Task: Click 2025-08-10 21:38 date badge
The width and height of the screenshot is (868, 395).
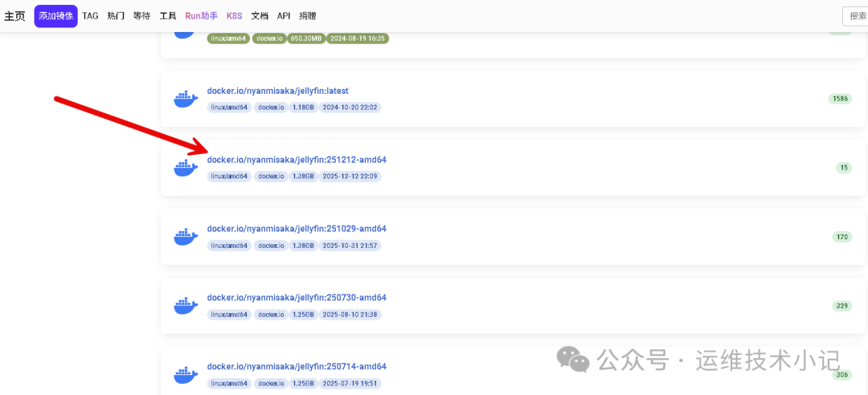Action: point(350,314)
